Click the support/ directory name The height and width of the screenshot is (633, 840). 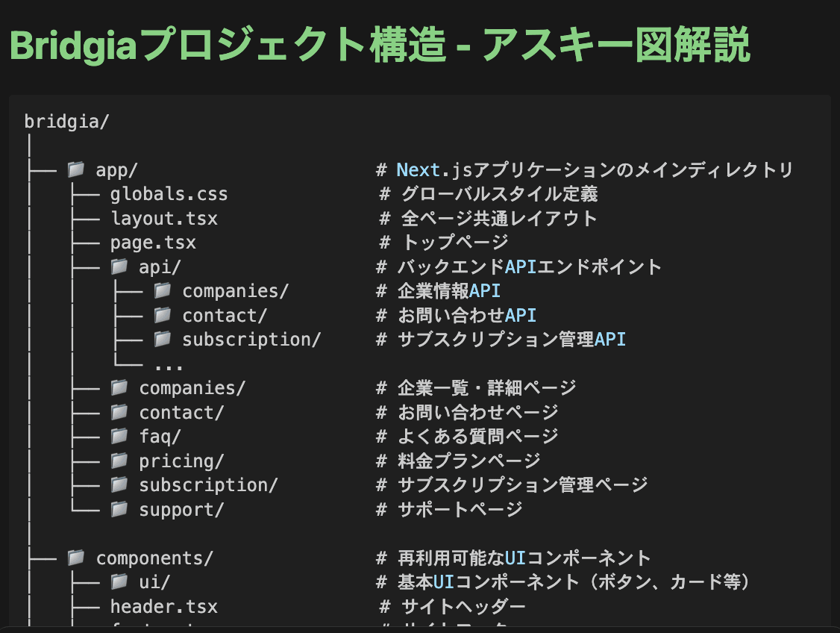(x=181, y=510)
